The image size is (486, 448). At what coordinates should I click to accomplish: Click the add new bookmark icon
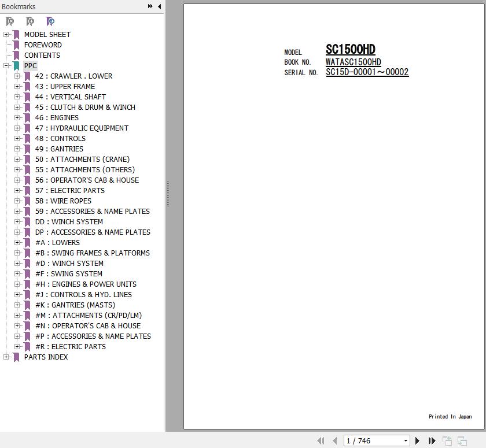[x=30, y=21]
